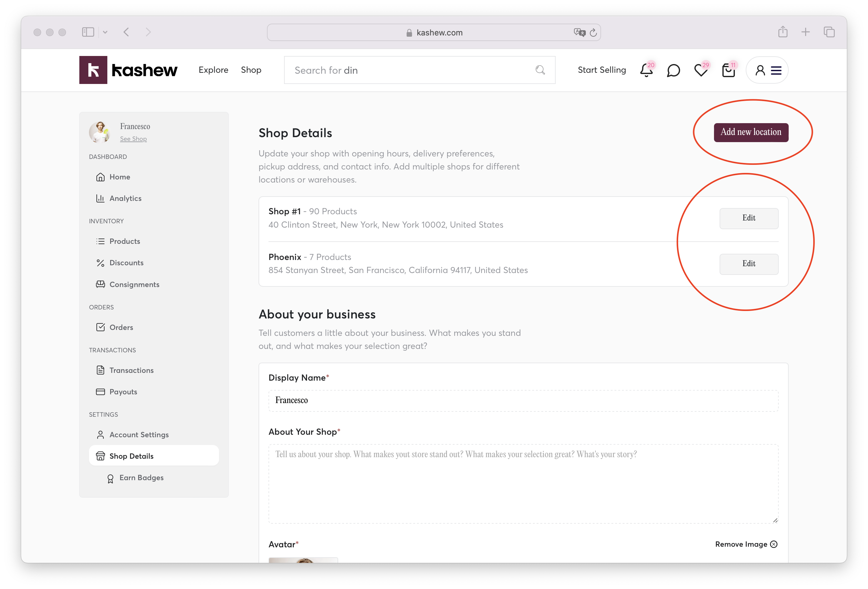Focus the About Your Shop textarea
The image size is (868, 589).
pos(523,484)
